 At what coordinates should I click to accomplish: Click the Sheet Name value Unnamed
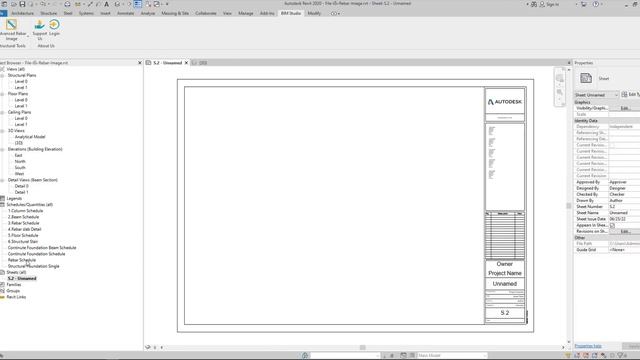[x=624, y=213]
